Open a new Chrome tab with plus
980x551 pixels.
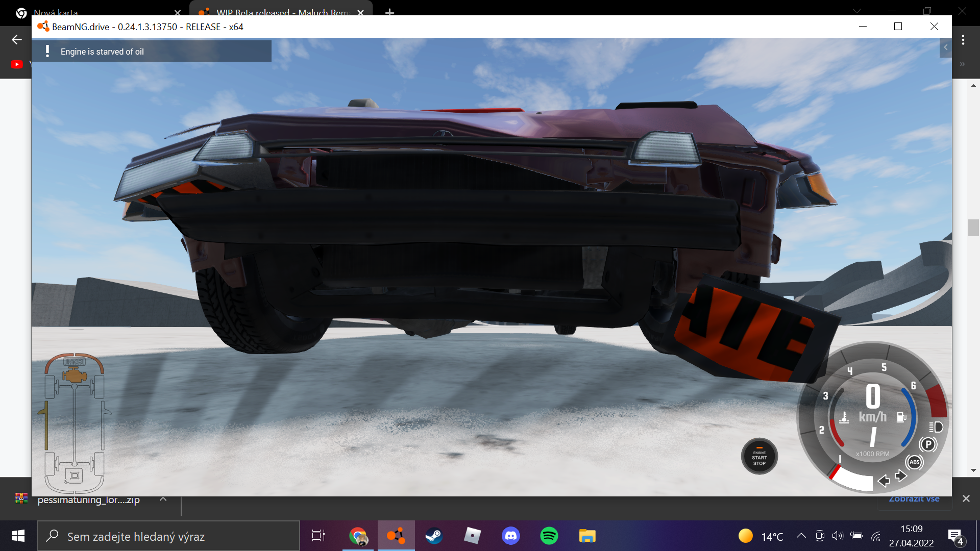(x=389, y=12)
